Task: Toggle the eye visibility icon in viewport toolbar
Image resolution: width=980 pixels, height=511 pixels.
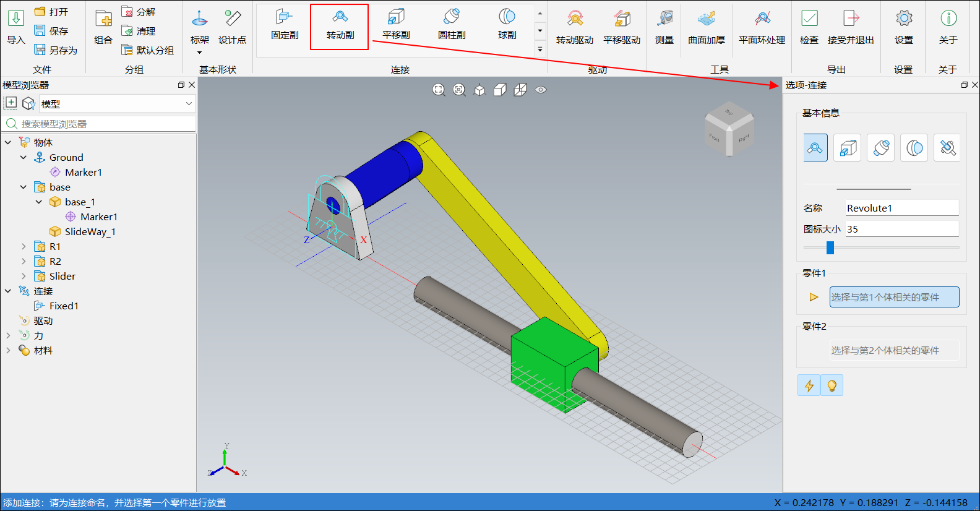Action: pyautogui.click(x=541, y=90)
